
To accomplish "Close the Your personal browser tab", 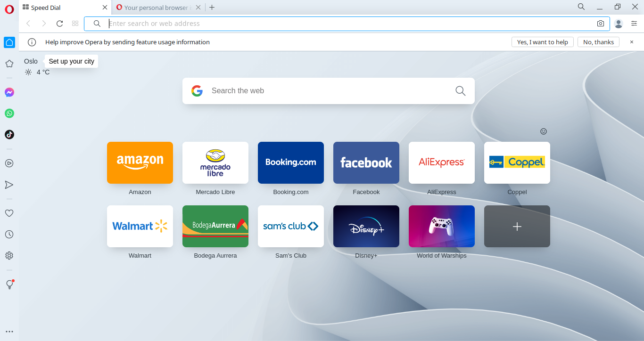I will [198, 8].
